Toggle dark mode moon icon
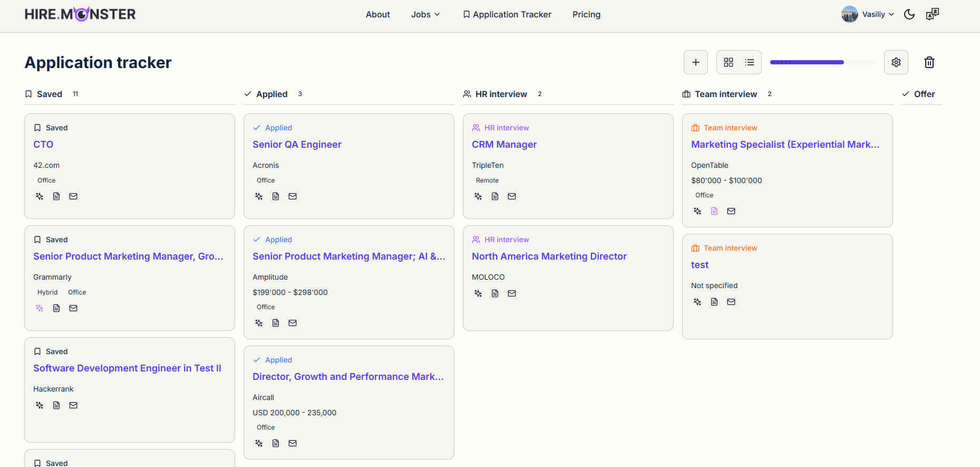The image size is (980, 467). [909, 14]
